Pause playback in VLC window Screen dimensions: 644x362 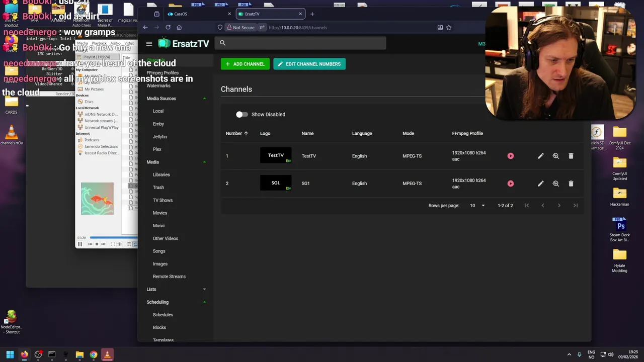click(x=79, y=244)
